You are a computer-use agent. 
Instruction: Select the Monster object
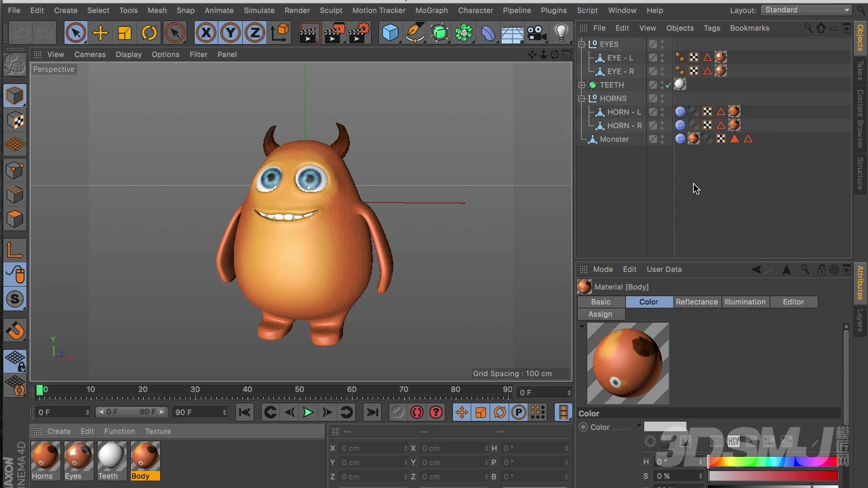tap(614, 139)
